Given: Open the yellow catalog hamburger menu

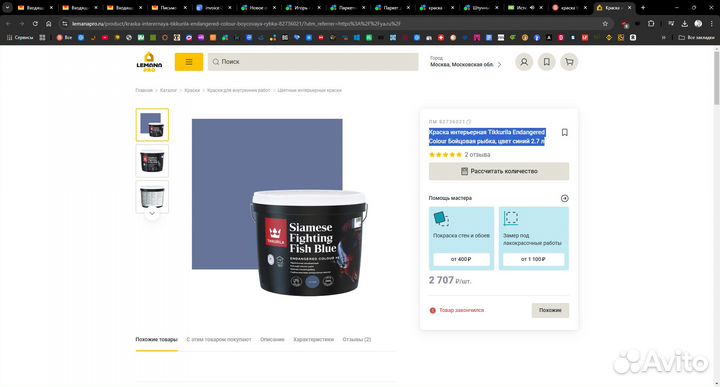Looking at the screenshot, I should click(189, 62).
